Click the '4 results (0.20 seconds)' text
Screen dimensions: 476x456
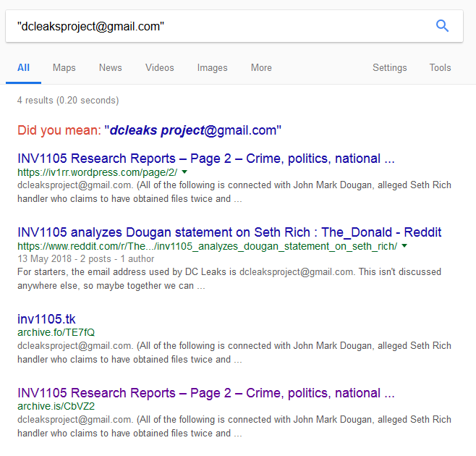[x=68, y=101]
